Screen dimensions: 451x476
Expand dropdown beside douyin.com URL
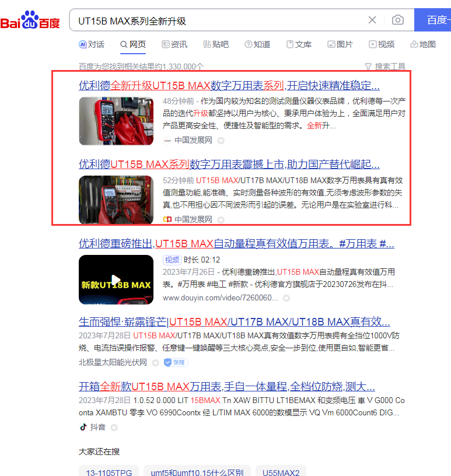pyautogui.click(x=286, y=298)
